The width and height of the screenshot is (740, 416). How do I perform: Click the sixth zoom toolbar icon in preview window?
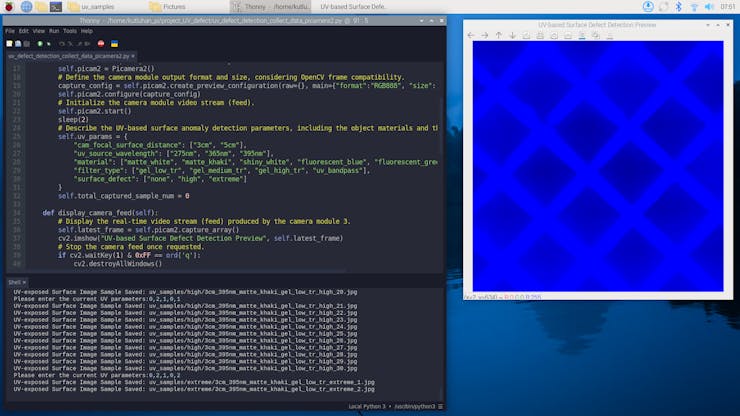[x=540, y=35]
